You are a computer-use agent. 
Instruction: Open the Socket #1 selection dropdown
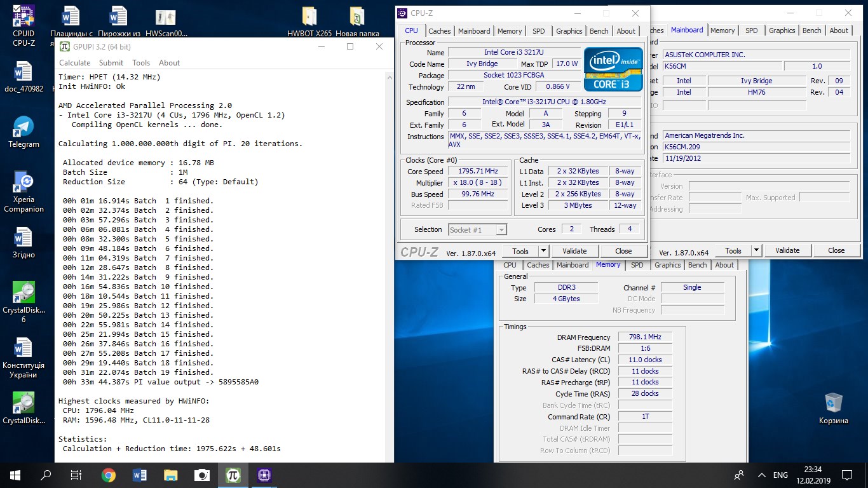click(478, 229)
